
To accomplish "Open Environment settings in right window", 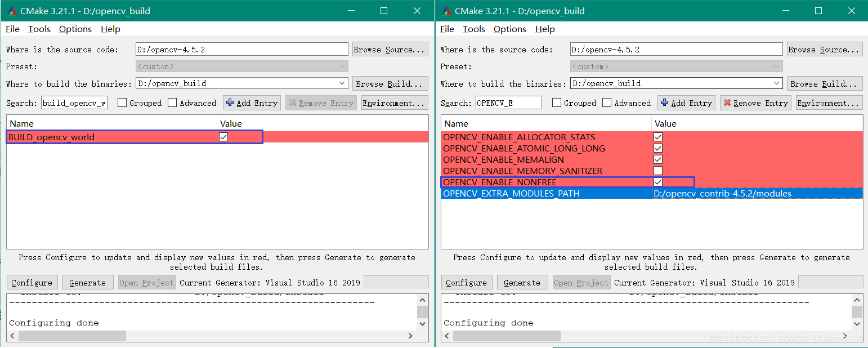I will tap(829, 103).
